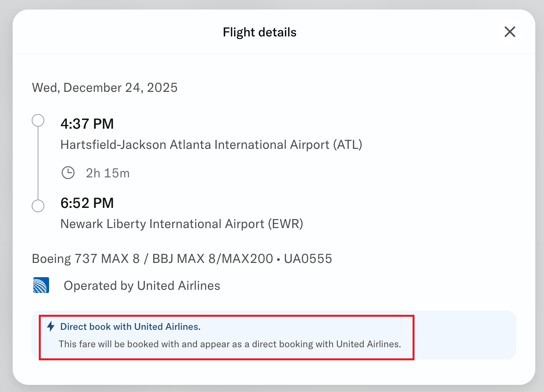Click the 4:37 PM departure time

tap(87, 124)
